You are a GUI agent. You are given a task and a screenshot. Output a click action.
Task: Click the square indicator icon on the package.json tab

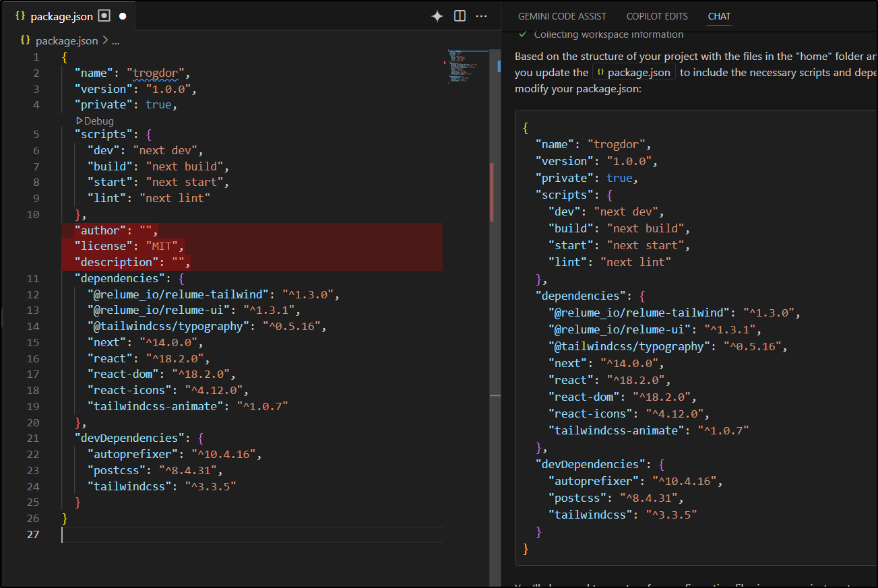point(104,16)
